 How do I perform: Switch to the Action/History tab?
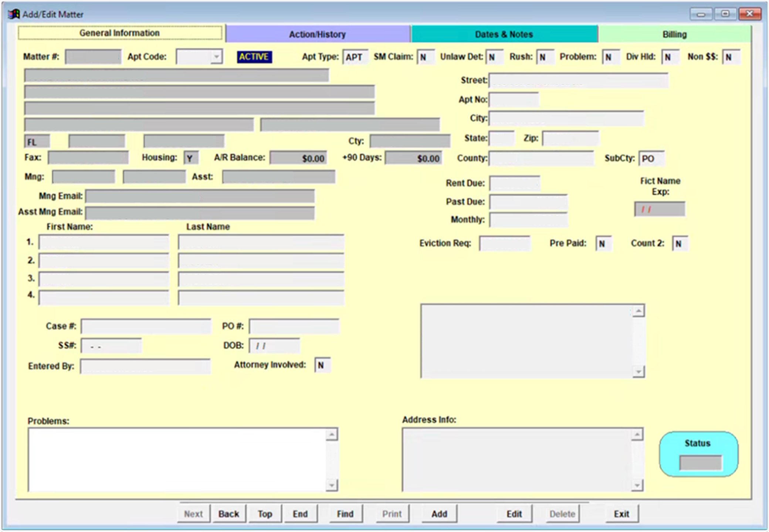point(317,34)
